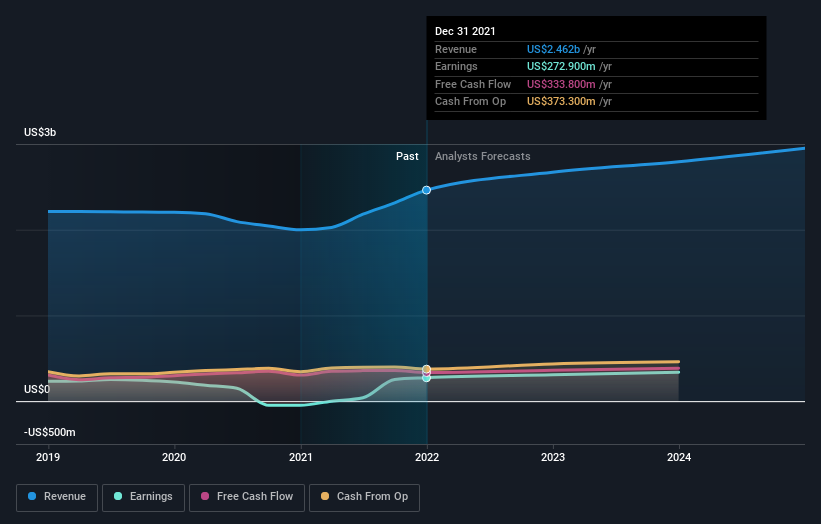
Task: Click the Analysts Forecasts label
Action: tap(483, 157)
